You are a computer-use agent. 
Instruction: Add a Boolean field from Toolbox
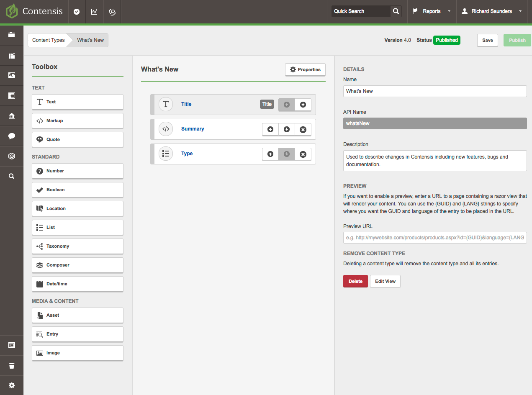[x=77, y=190]
